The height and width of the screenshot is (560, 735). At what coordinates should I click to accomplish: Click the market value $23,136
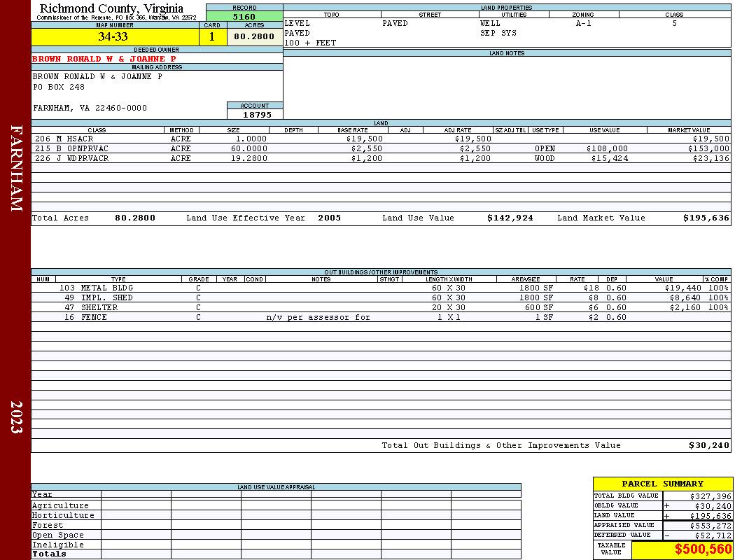pyautogui.click(x=711, y=158)
